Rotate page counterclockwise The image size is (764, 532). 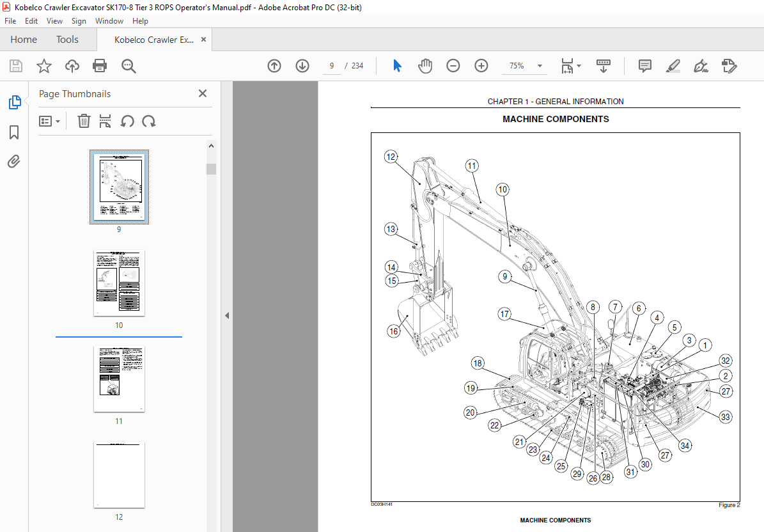(x=127, y=121)
